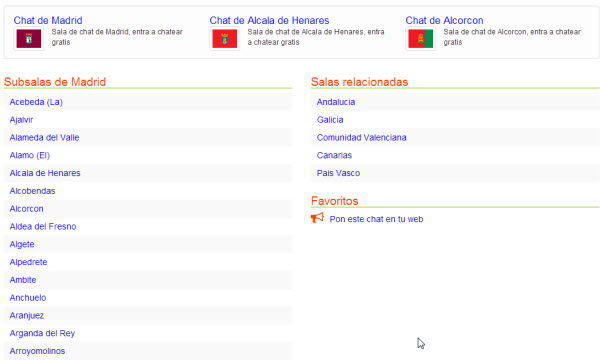Visit the Comunidad Valenciana room
The height and width of the screenshot is (360, 600).
click(x=361, y=138)
